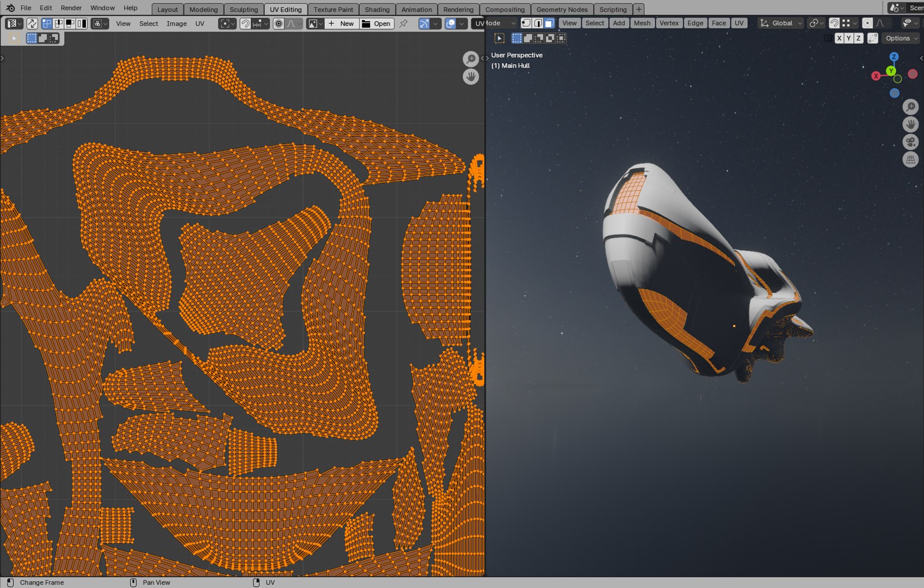Click the zoom icon in 3D viewport
The height and width of the screenshot is (588, 924).
click(x=910, y=107)
